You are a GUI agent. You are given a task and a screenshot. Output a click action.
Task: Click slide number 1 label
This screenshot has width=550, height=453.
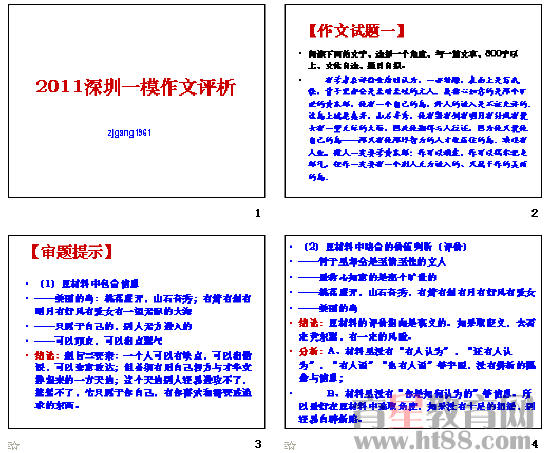258,213
